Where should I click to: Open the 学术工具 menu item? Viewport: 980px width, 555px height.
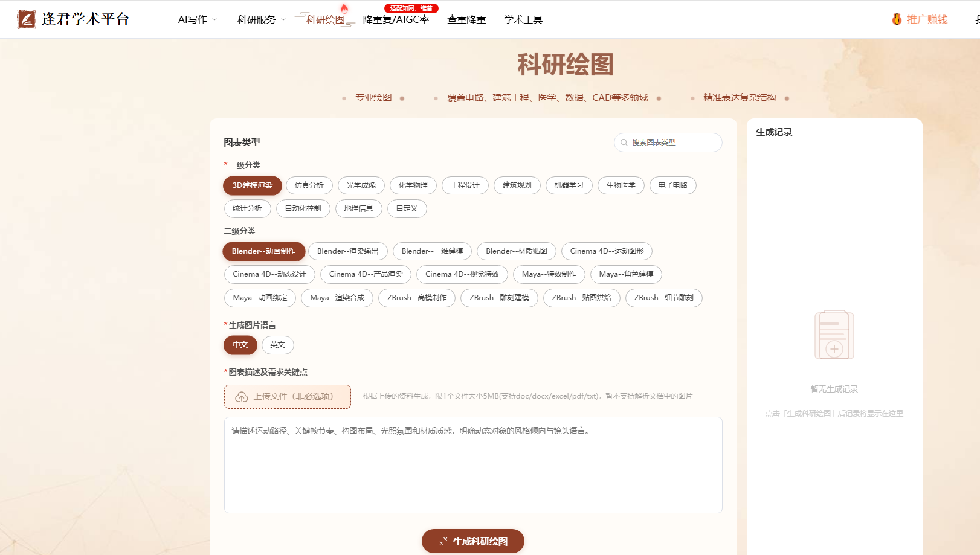point(523,19)
